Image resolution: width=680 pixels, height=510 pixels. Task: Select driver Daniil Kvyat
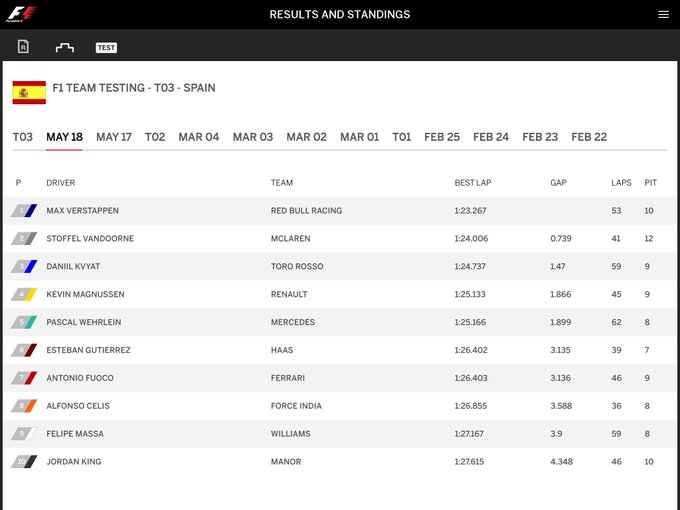(x=73, y=266)
